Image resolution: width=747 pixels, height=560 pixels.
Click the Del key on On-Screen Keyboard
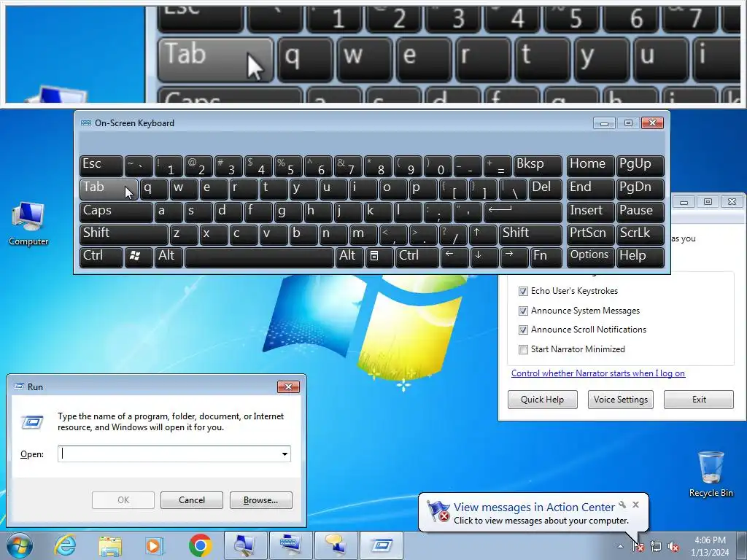(546, 190)
